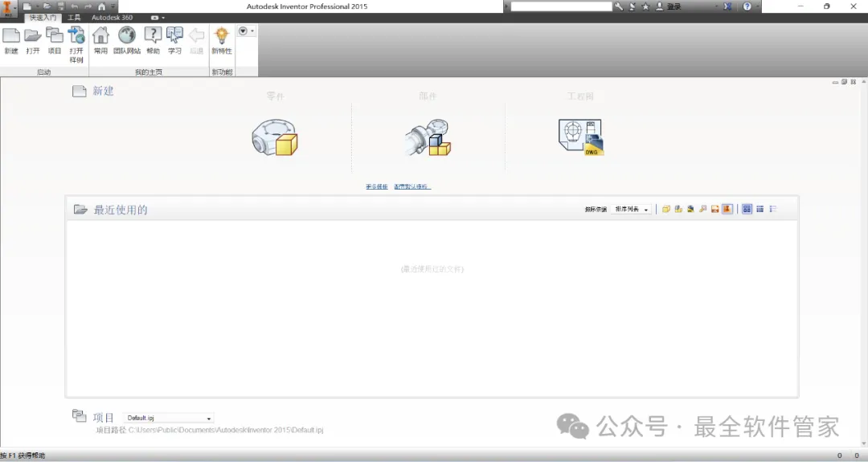Image resolution: width=868 pixels, height=462 pixels.
Task: Click the vertical scrollbar up arrow
Action: 863,82
